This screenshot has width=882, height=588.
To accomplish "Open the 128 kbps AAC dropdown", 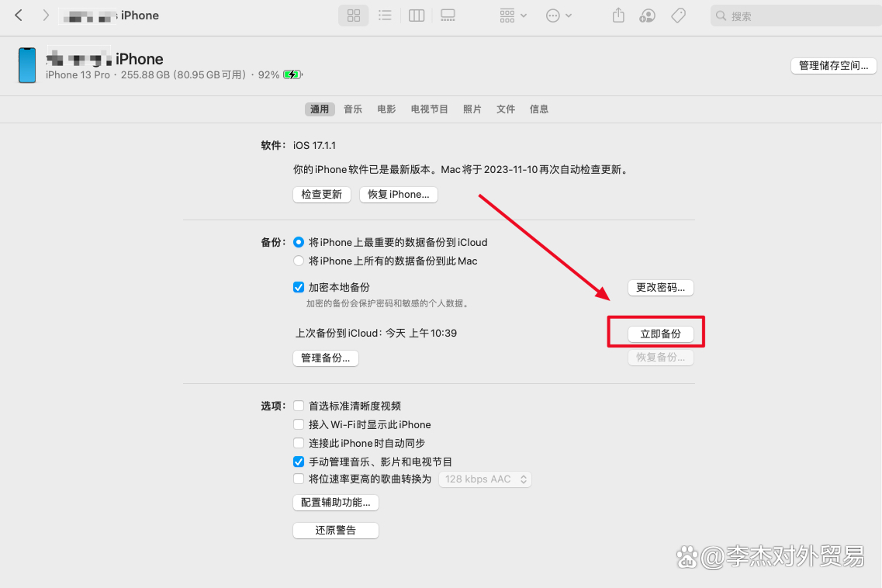I will pyautogui.click(x=485, y=479).
